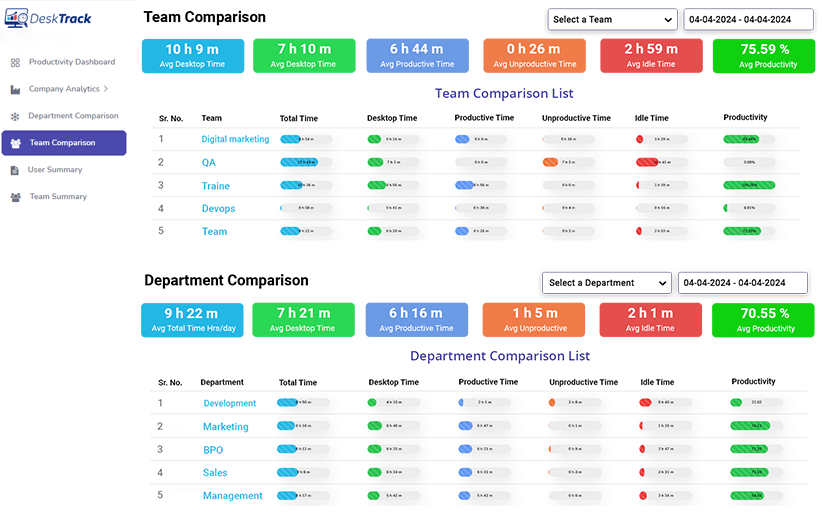
Task: Select the BPO department link
Action: (213, 450)
